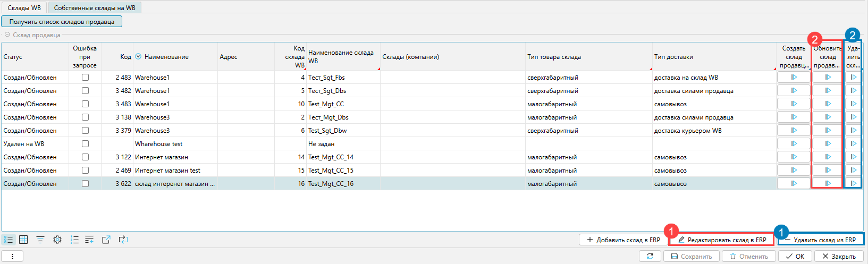Screen dimensions: 868x264
Task: Toggle error checkbox for code 3 483 row
Action: (85, 104)
